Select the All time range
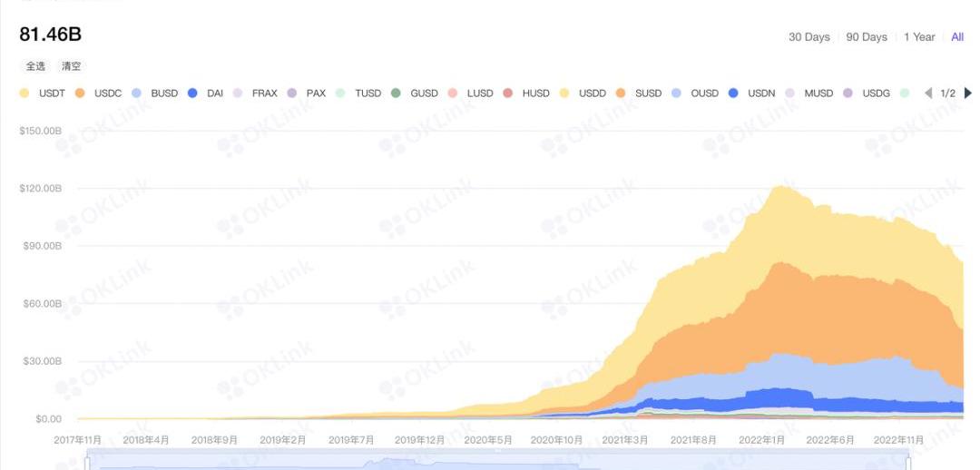This screenshot has height=470, width=980. (x=957, y=37)
